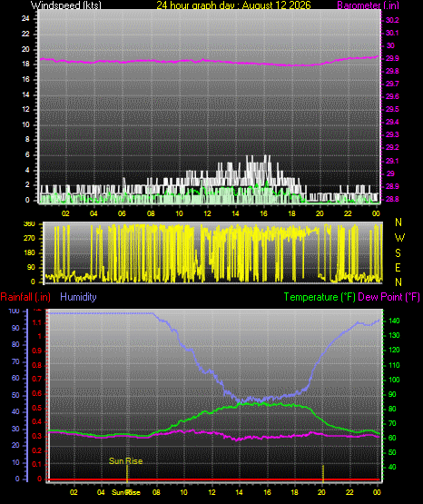Screen dimensions: 423x504
Task: Click the '29.5' value on the barometer axis
Action: point(392,109)
